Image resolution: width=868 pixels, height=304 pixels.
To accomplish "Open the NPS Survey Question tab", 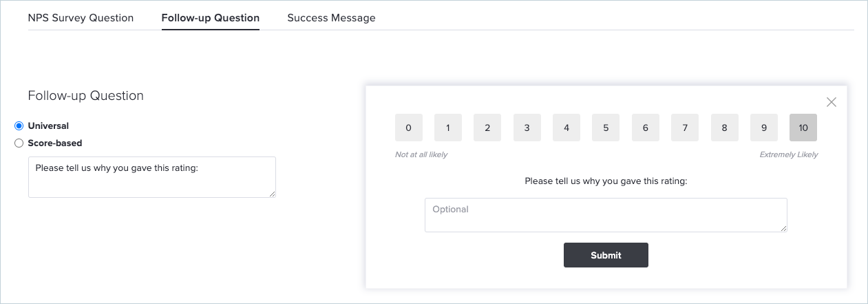I will (x=81, y=18).
